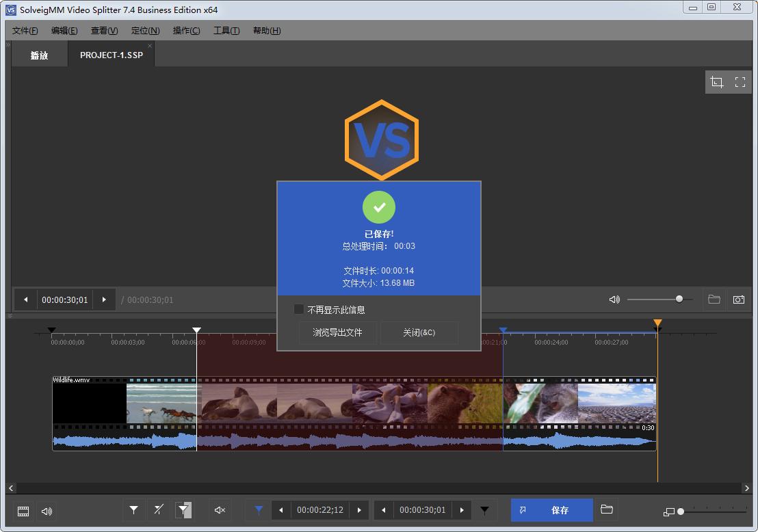
Task: Click the blue start marker on the timeline
Action: [x=503, y=331]
